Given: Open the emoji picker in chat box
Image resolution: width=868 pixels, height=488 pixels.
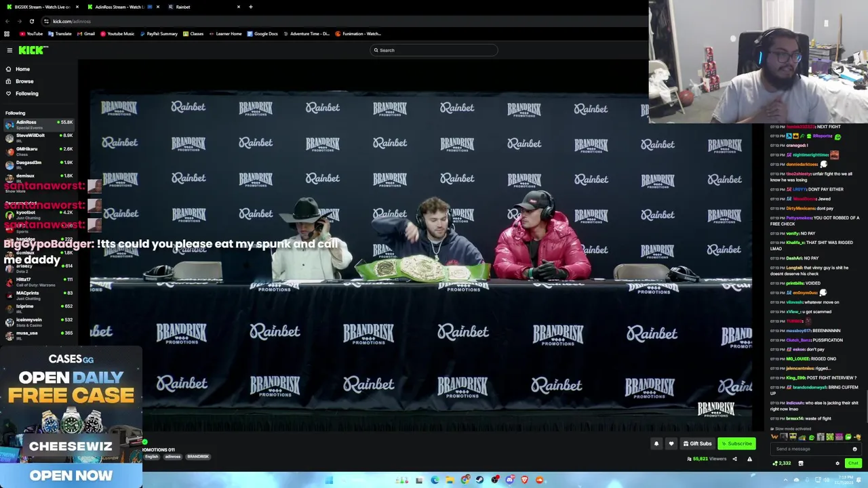Looking at the screenshot, I should (854, 449).
